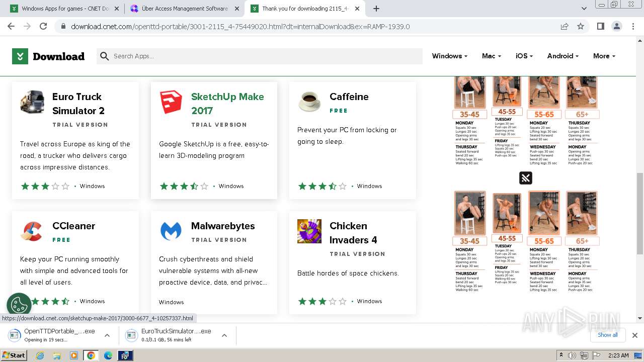
Task: Open Microsoft Edge from the taskbar
Action: (x=108, y=355)
